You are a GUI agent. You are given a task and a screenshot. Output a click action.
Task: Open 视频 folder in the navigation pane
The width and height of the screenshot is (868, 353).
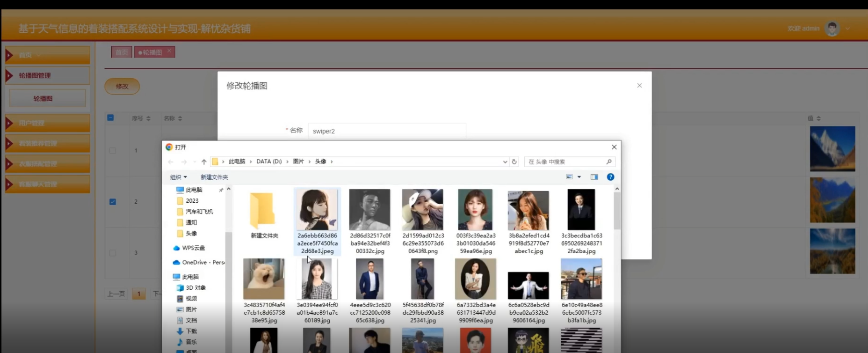point(187,298)
